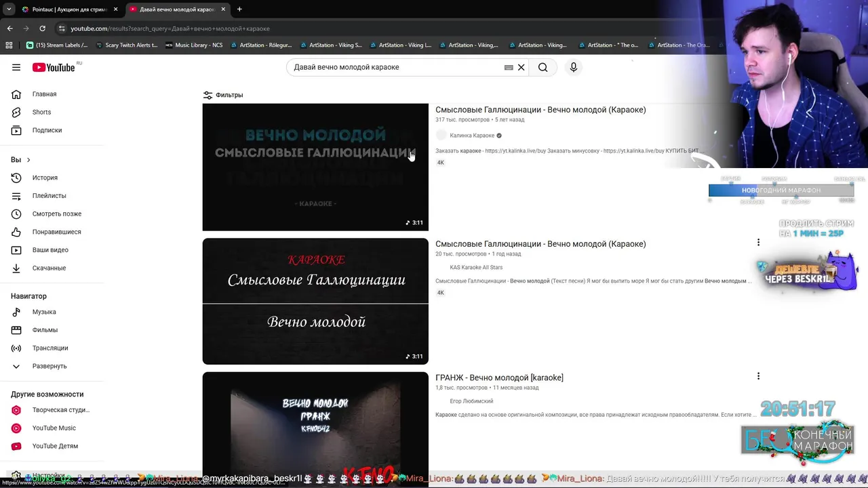Viewport: 868px width, 488px height.
Task: Play the KAS Karaoke All Stars thumbnail
Action: (x=315, y=301)
